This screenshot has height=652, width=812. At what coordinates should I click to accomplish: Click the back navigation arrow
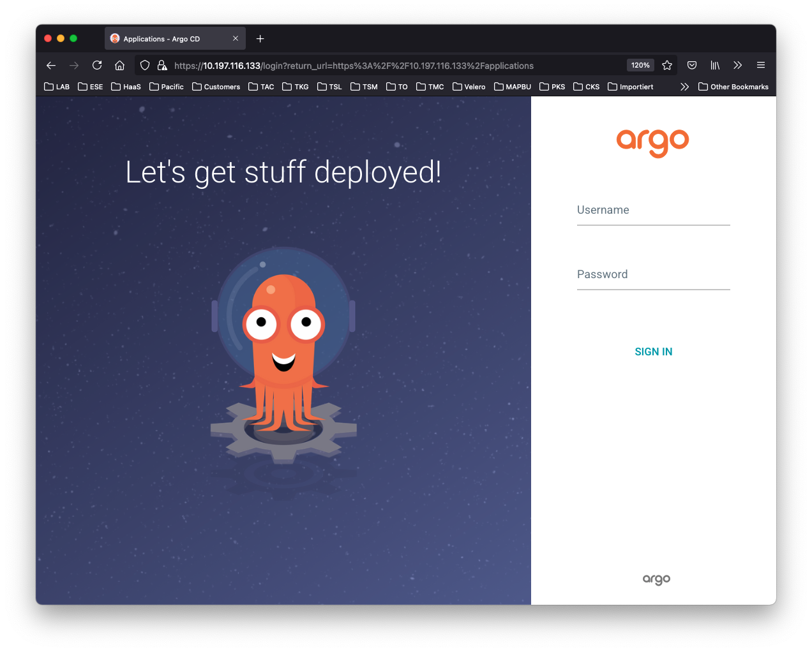coord(50,65)
